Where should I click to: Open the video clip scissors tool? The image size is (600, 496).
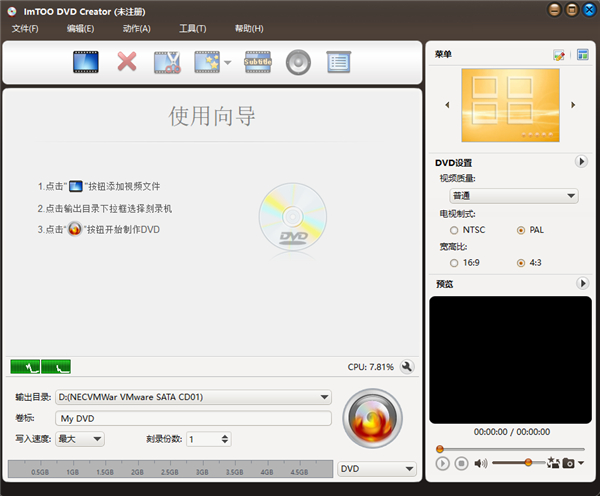click(166, 63)
